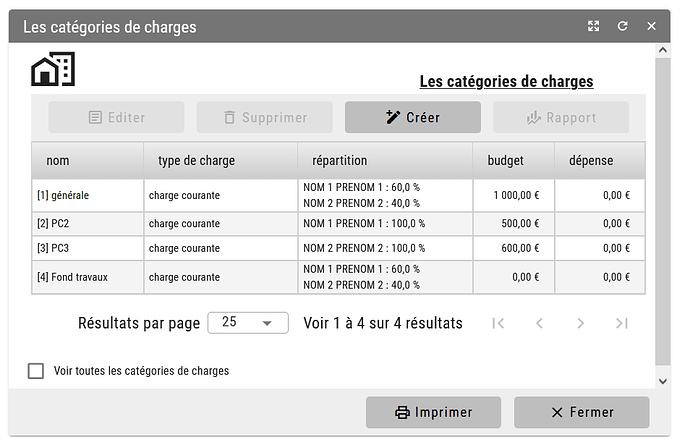Open the results per page dropdown
Image resolution: width=690 pixels, height=444 pixels.
[248, 323]
